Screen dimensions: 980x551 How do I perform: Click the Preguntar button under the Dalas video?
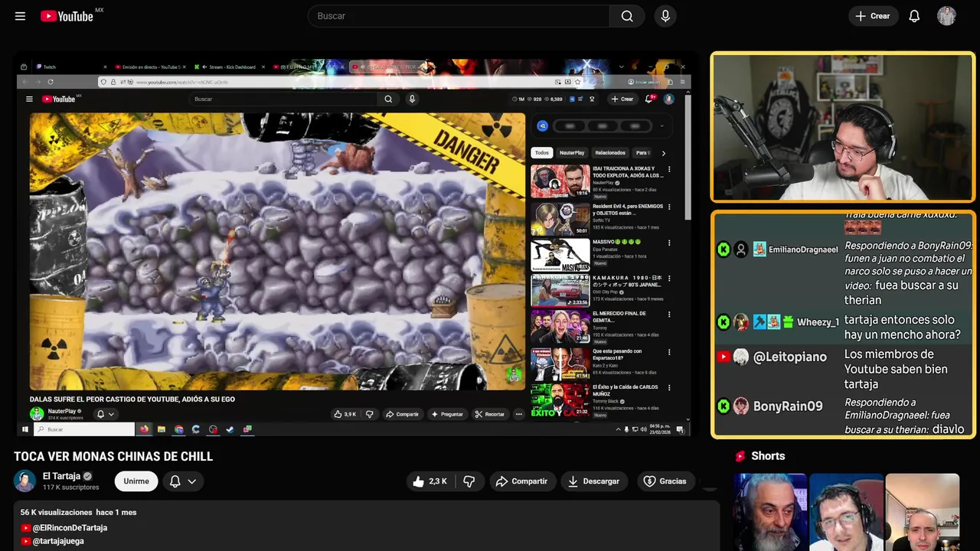point(447,414)
